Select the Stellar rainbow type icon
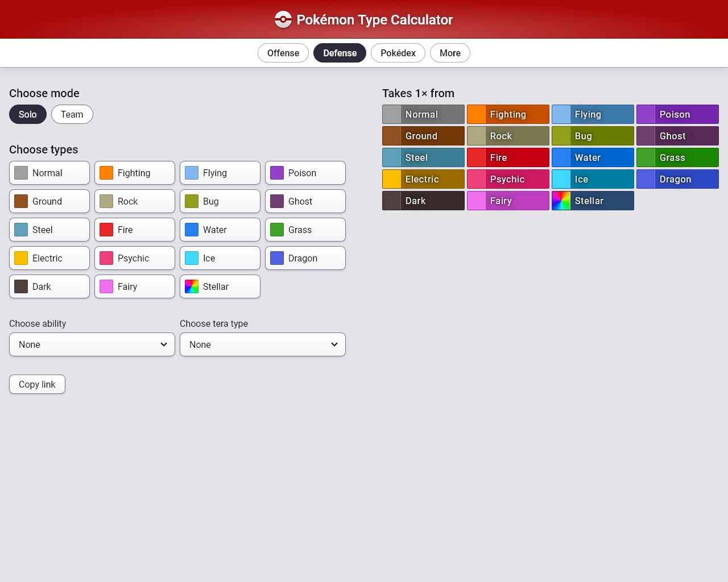Image resolution: width=728 pixels, height=582 pixels. pos(192,286)
